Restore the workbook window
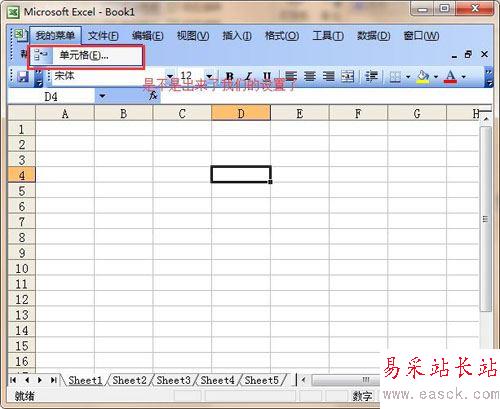This screenshot has width=500, height=409. [468, 54]
